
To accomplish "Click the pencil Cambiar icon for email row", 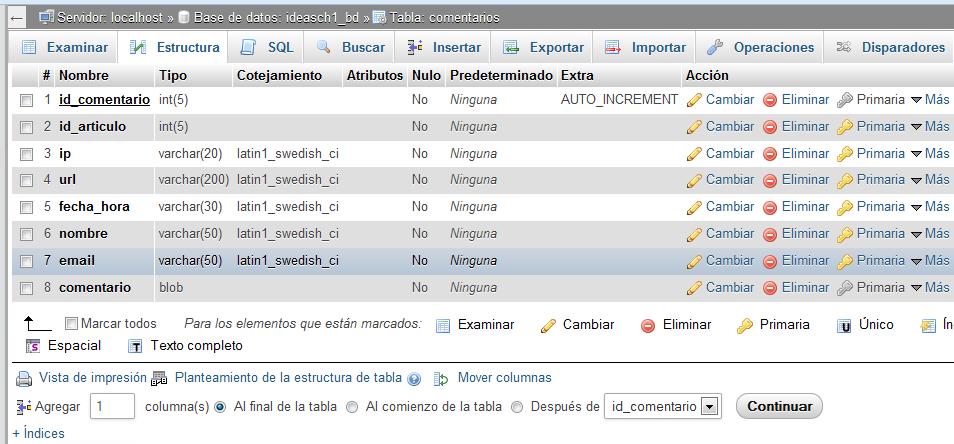I will click(694, 261).
